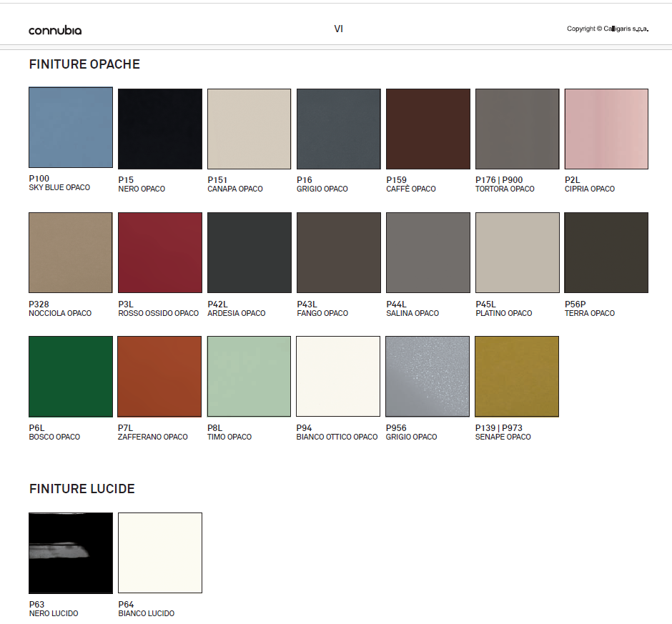Pick the Canapa Opaco P151 color swatch

pos(249,129)
